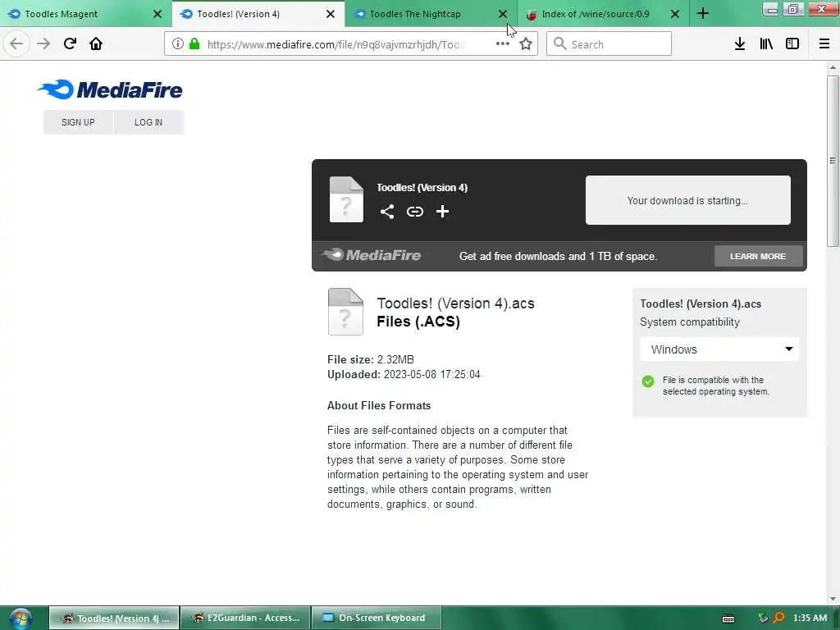The height and width of the screenshot is (630, 840).
Task: Click the scrollbar up arrow
Action: 833,67
